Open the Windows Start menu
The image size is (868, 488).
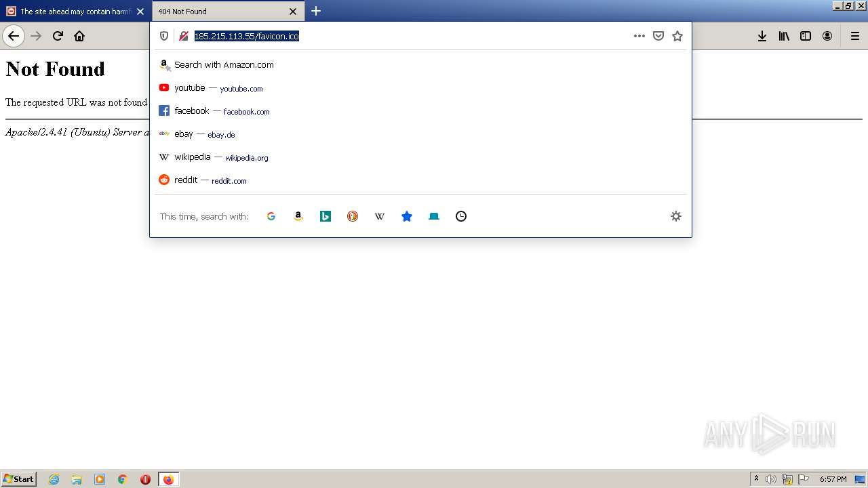click(19, 479)
